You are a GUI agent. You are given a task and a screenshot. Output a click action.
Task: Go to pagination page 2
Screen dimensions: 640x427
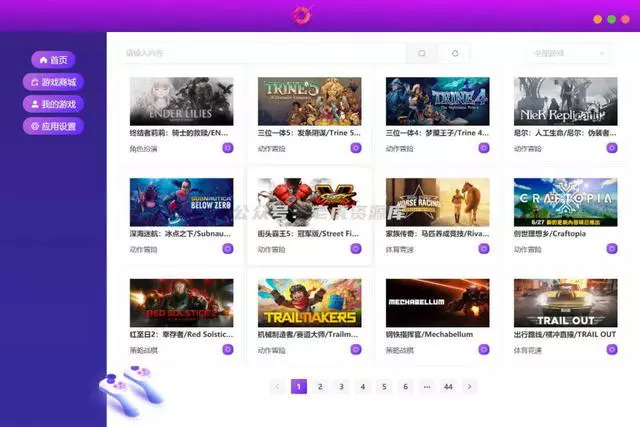tap(320, 387)
